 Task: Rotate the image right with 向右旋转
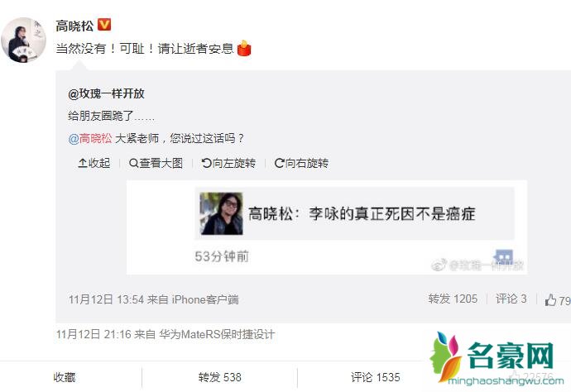point(301,163)
